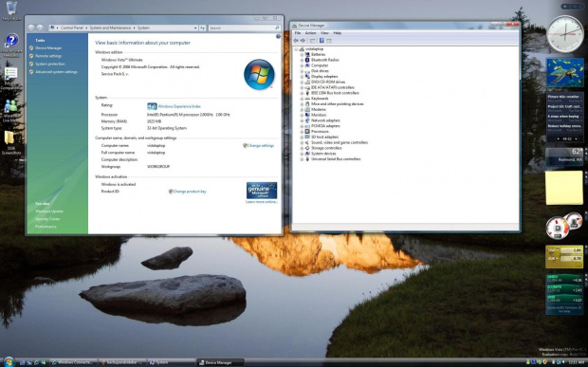
Task: Click the Network adapters icon
Action: pyautogui.click(x=307, y=120)
